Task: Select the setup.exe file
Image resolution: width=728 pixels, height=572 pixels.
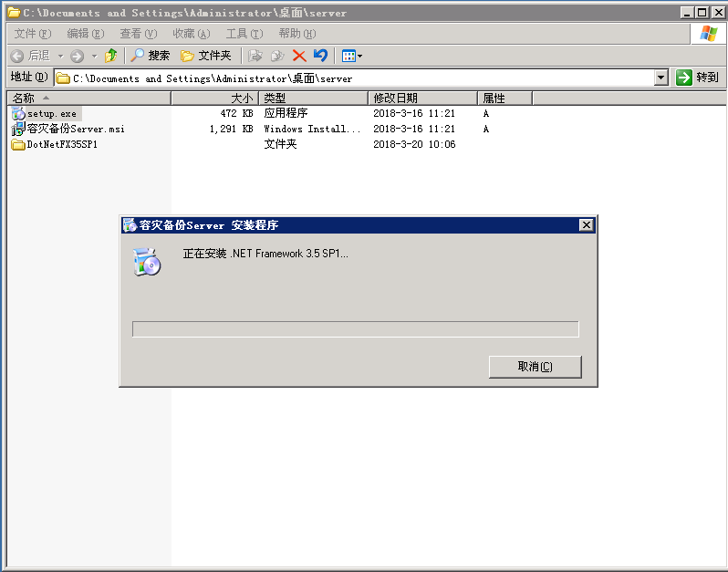Action: [x=51, y=114]
